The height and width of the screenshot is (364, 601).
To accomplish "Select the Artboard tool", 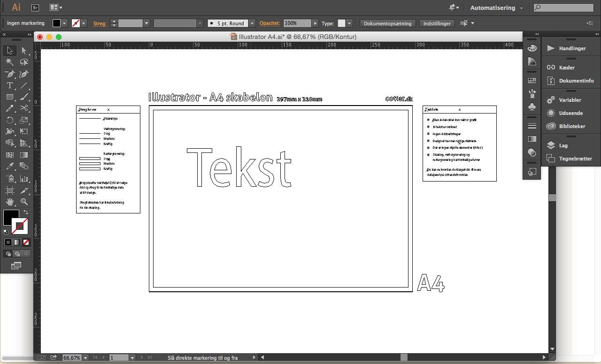I will 9,190.
